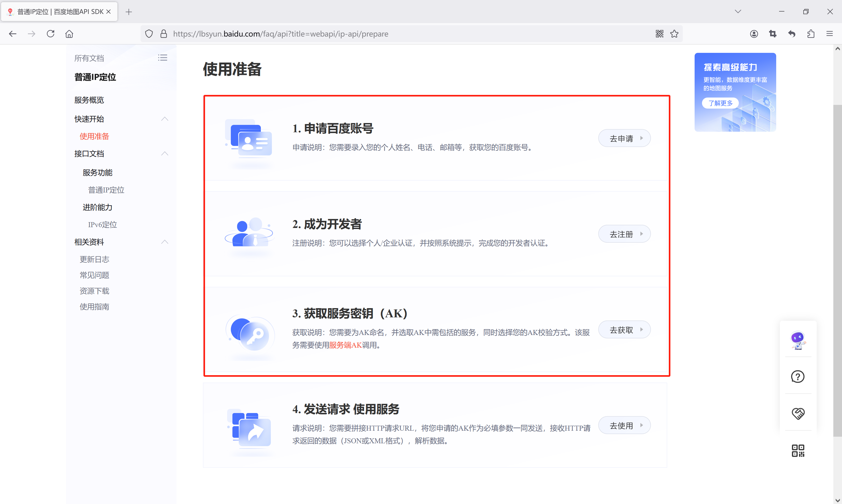Select IPv6定位 in sidebar
Screen dimensions: 842x504
102,225
